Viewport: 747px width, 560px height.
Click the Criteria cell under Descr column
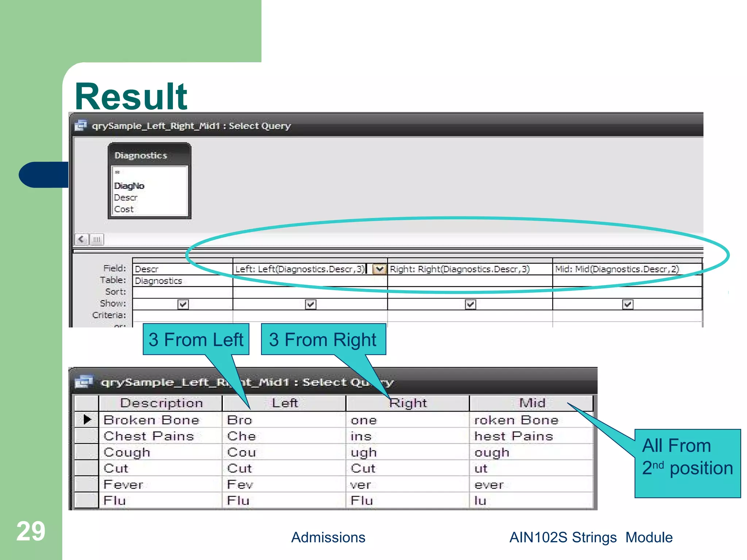[x=182, y=315]
